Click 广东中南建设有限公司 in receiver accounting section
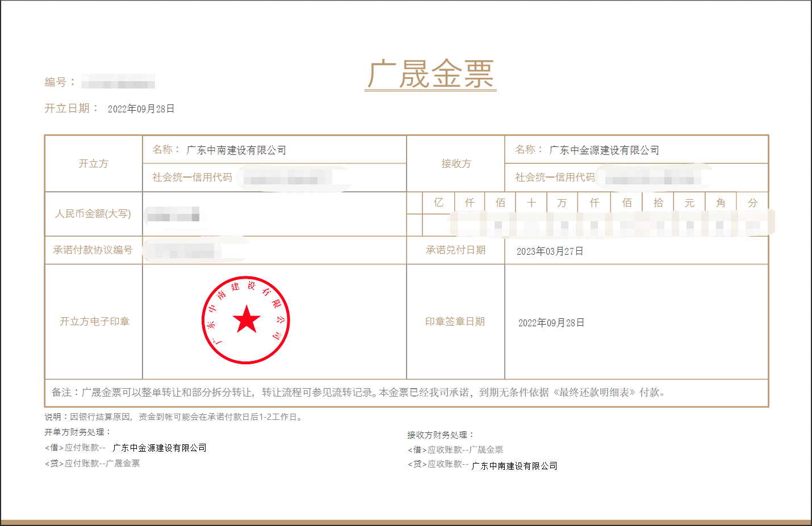 point(514,466)
